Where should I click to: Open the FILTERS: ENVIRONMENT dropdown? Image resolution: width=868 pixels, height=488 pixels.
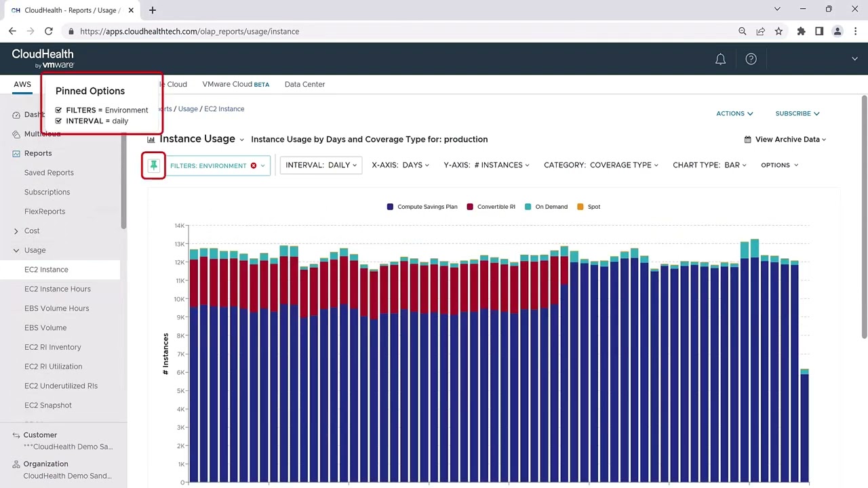218,165
